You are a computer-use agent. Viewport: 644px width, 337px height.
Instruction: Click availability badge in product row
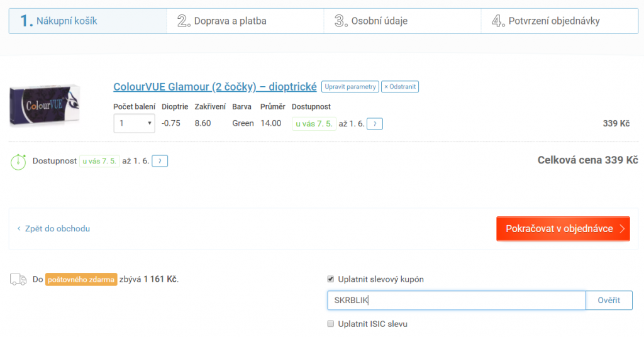pyautogui.click(x=314, y=124)
